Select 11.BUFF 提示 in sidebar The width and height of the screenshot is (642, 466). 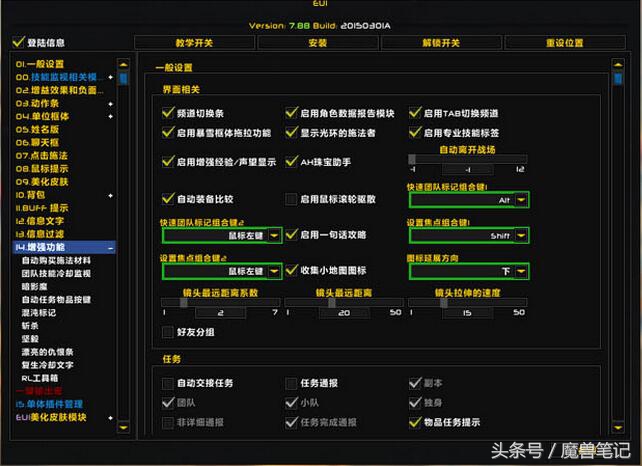pyautogui.click(x=42, y=208)
